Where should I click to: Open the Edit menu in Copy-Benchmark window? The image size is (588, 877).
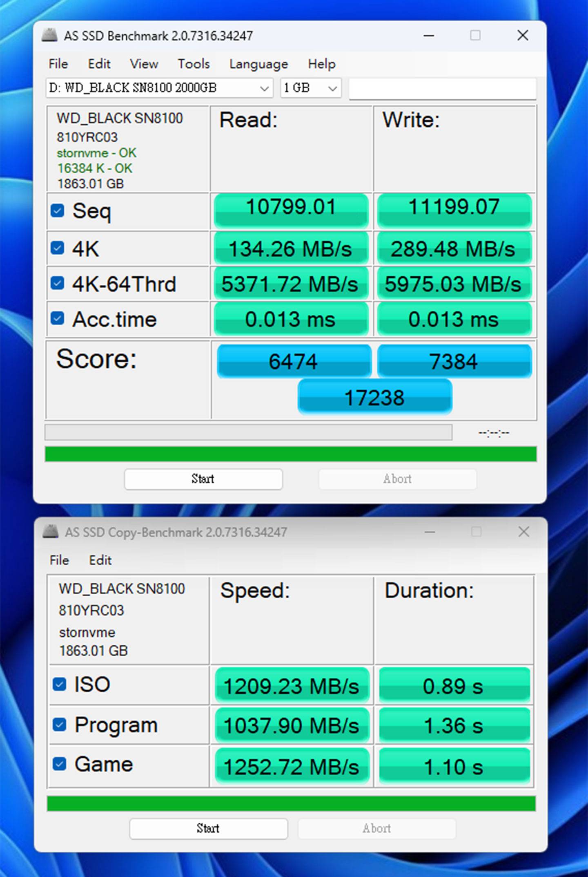100,560
